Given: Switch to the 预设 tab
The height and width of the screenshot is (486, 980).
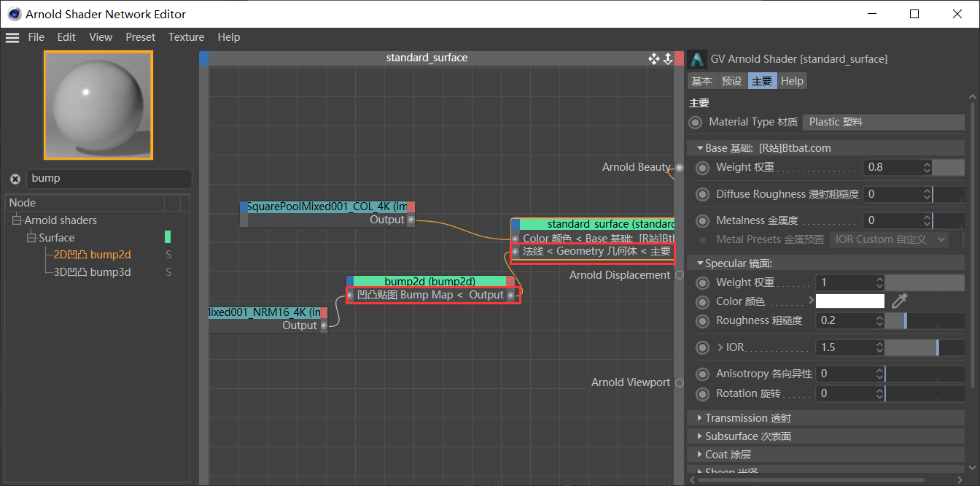Looking at the screenshot, I should click(731, 81).
